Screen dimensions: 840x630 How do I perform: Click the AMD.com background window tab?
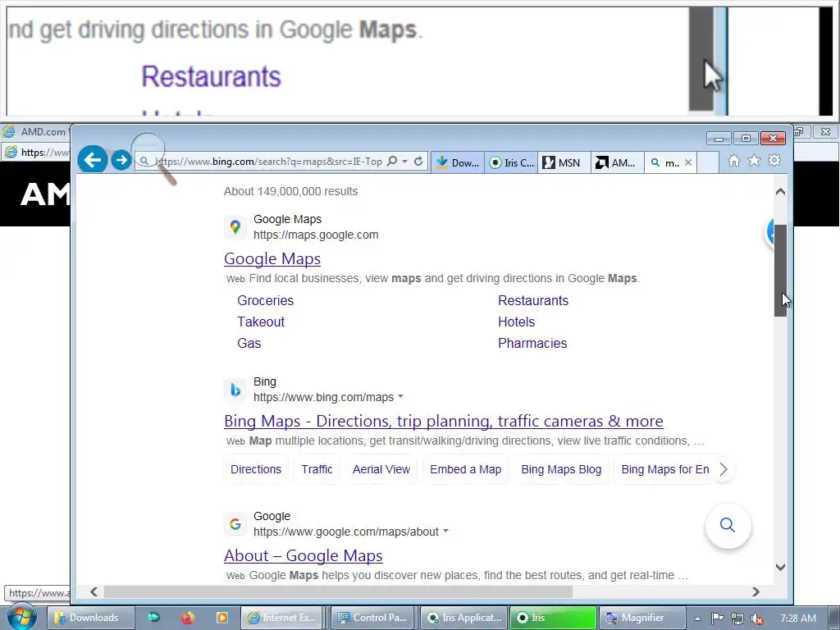click(x=35, y=132)
